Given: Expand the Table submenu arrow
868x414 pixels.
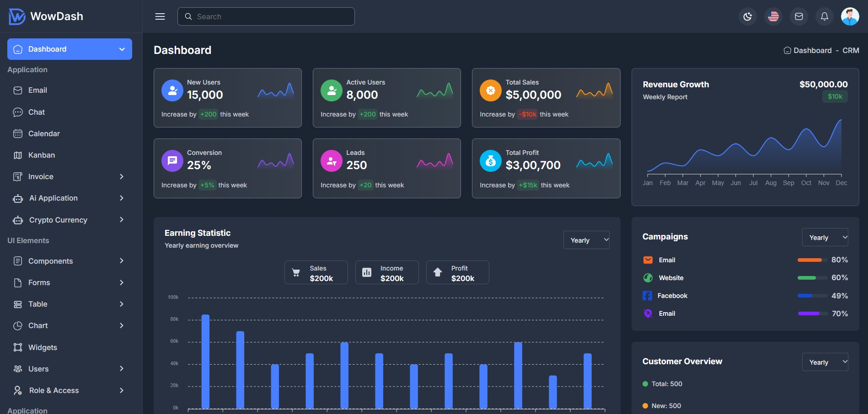Looking at the screenshot, I should tap(122, 304).
